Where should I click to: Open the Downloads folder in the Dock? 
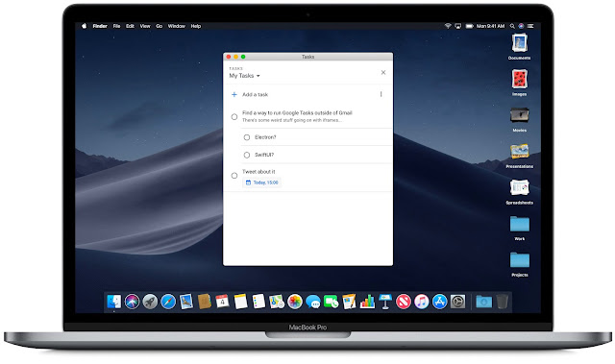(484, 302)
